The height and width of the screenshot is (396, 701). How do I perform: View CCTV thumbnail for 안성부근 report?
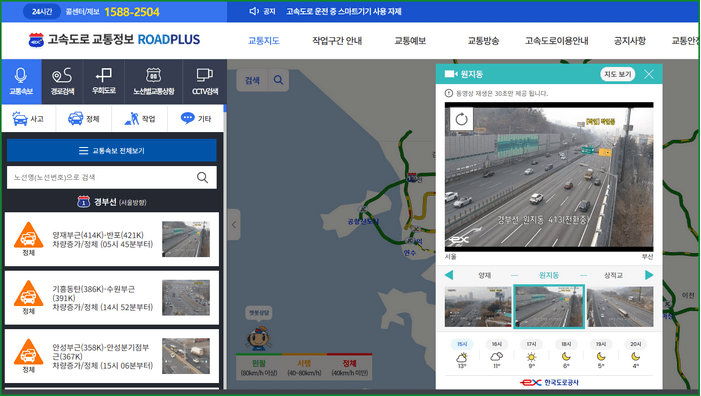coord(186,356)
